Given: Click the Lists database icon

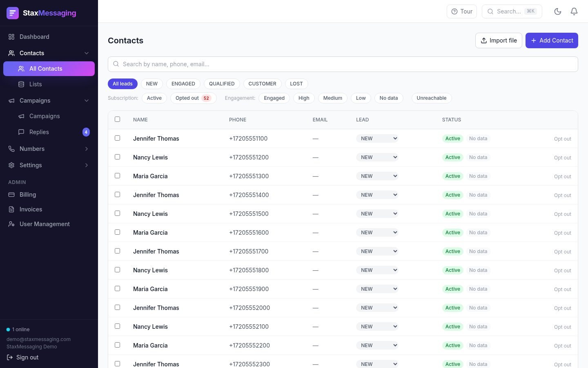Looking at the screenshot, I should pyautogui.click(x=21, y=84).
